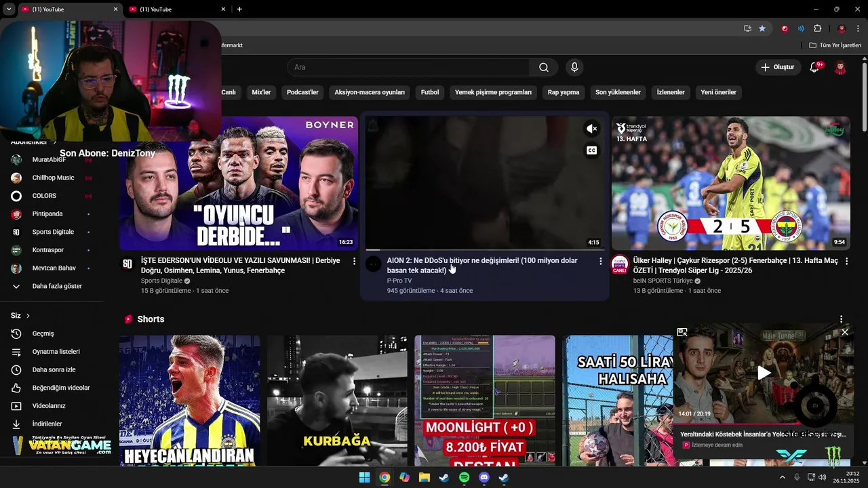This screenshot has height=488, width=868.
Task: Click the search magnifier button
Action: tap(544, 67)
